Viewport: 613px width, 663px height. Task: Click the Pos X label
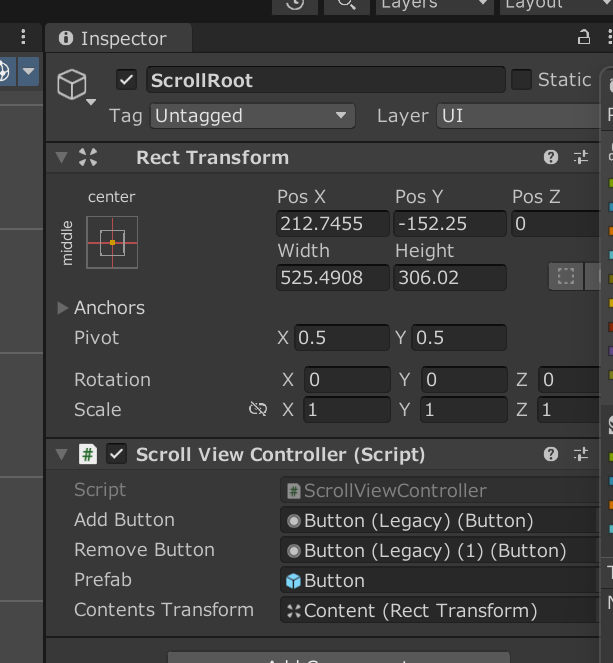(x=301, y=197)
